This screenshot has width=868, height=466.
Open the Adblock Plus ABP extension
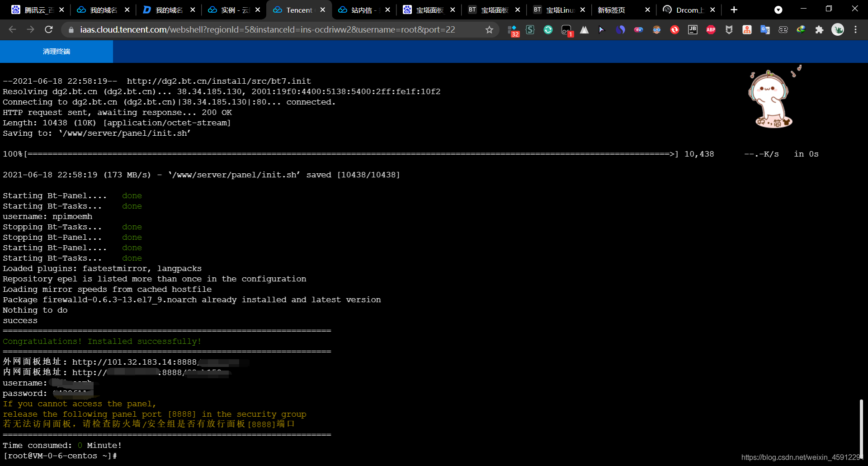(x=711, y=30)
